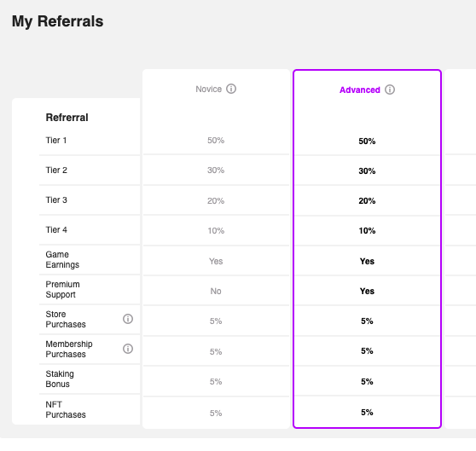Click the Advanced Tier 2 30% value

[x=367, y=171]
